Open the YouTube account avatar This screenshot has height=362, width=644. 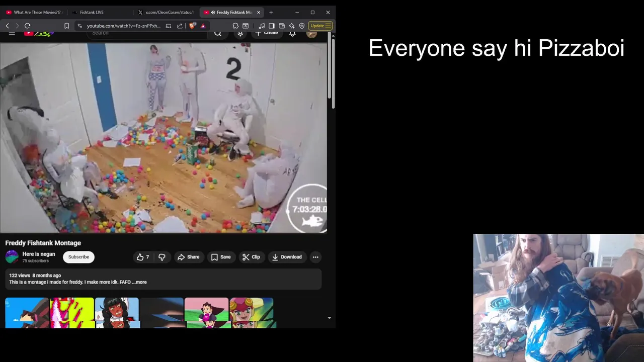click(x=311, y=34)
